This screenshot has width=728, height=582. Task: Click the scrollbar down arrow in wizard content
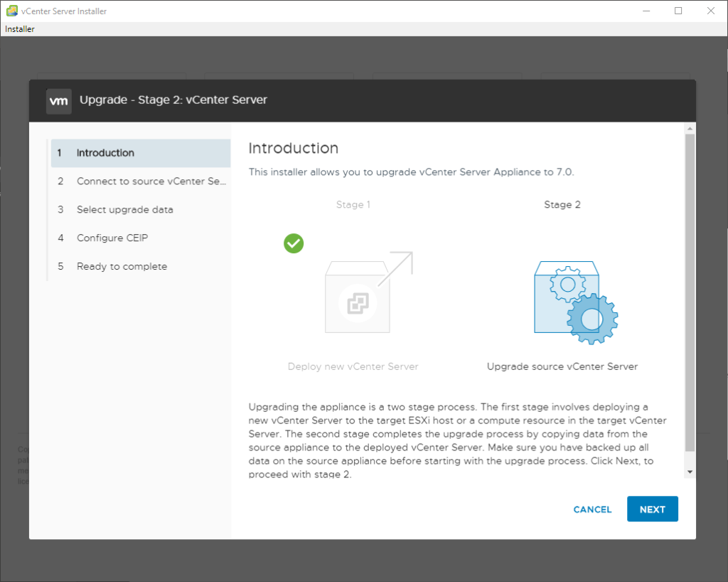click(x=690, y=472)
